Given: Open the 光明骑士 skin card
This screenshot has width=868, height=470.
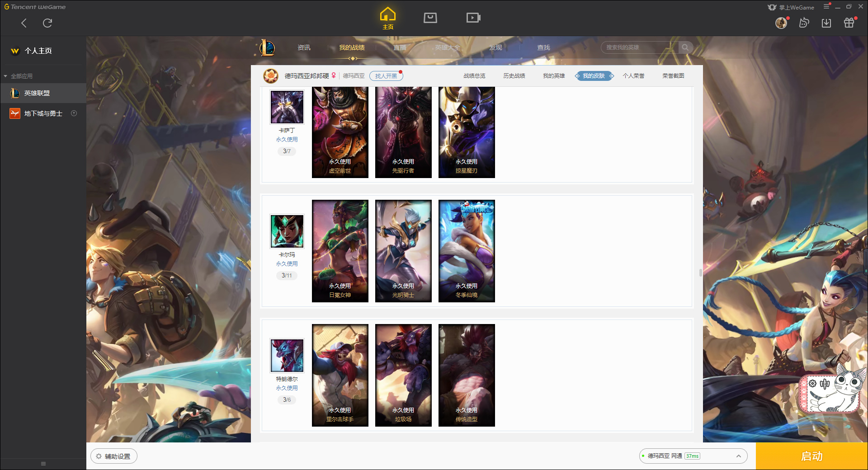Looking at the screenshot, I should pyautogui.click(x=403, y=251).
